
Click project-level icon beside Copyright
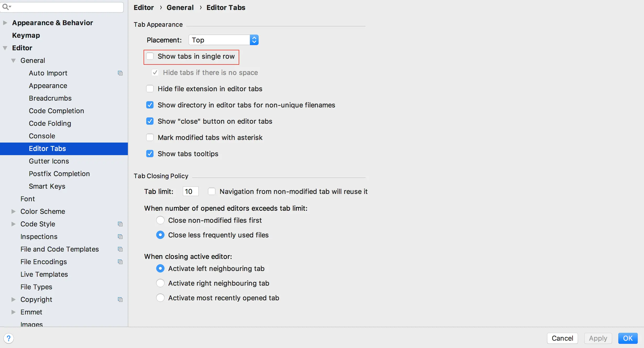tap(120, 300)
